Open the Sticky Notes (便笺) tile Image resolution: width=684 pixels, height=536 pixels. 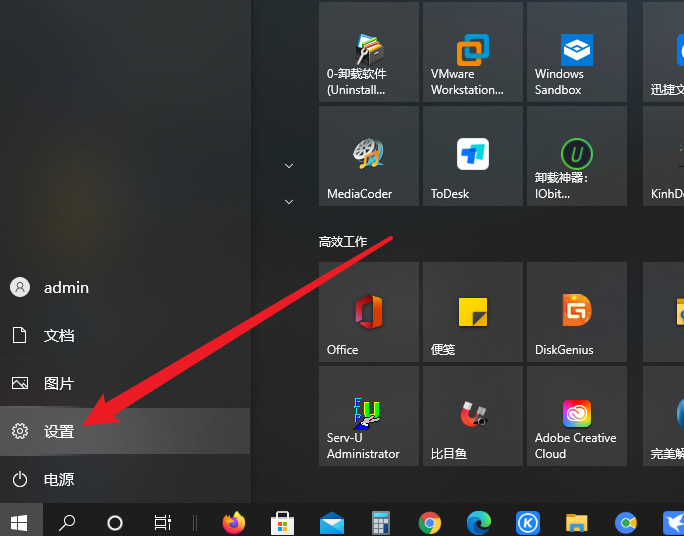[472, 312]
